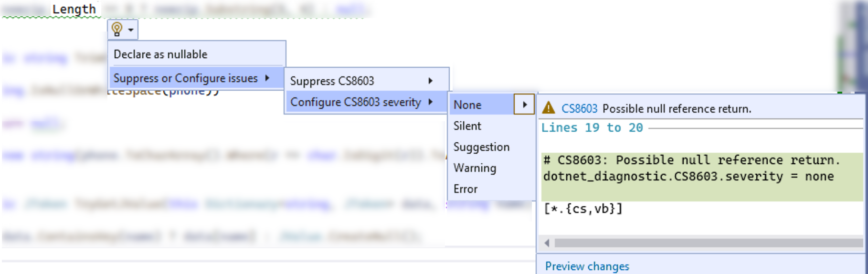Click the preview horizontal scrollbar track
The height and width of the screenshot is (274, 868).
[x=709, y=243]
